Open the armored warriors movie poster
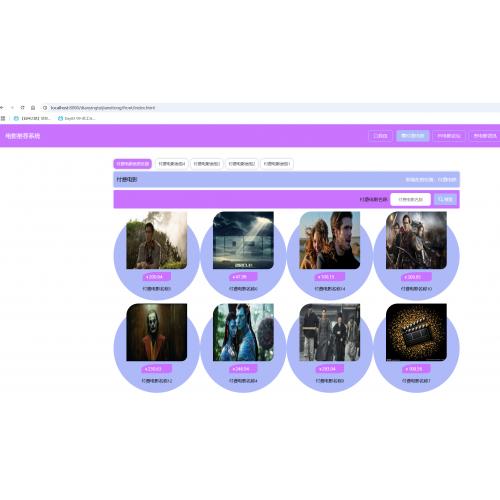Viewport: 500px width, 500px height. pos(416,240)
